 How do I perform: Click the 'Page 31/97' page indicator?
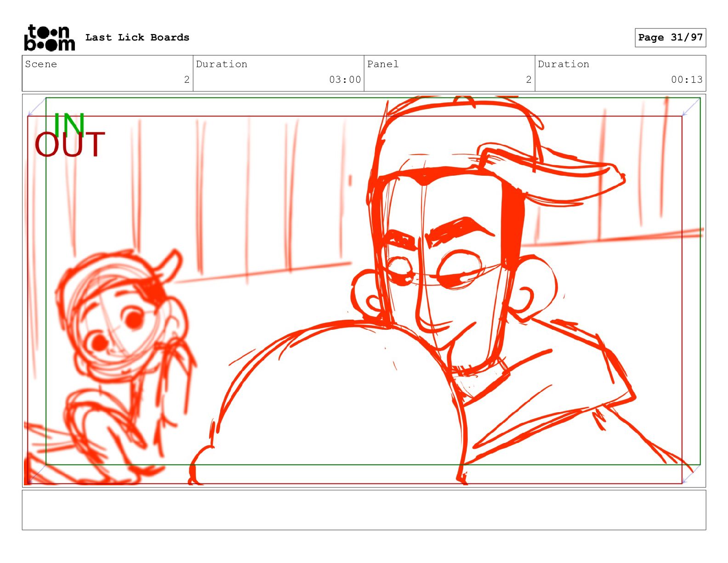[x=670, y=38]
